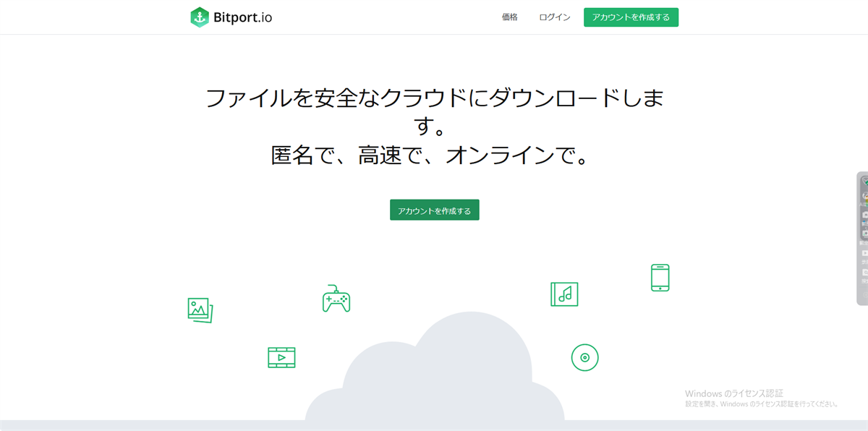The height and width of the screenshot is (431, 868).
Task: Click the video film strip icon
Action: click(281, 357)
